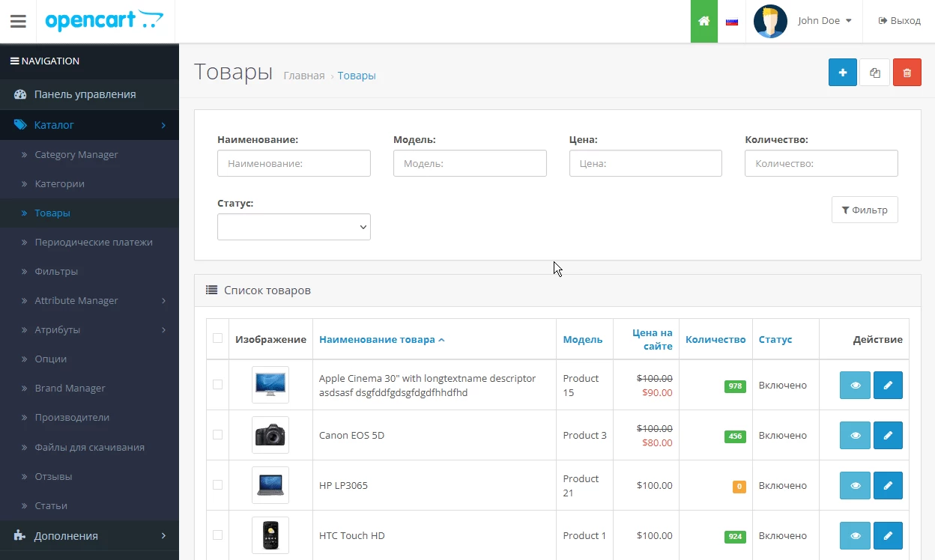Screen dimensions: 935x560
Task: Click the Russian flag language icon
Action: click(x=732, y=21)
